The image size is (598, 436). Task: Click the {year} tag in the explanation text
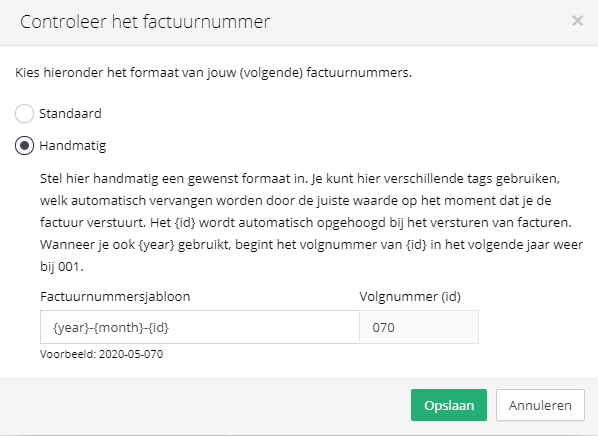point(156,245)
